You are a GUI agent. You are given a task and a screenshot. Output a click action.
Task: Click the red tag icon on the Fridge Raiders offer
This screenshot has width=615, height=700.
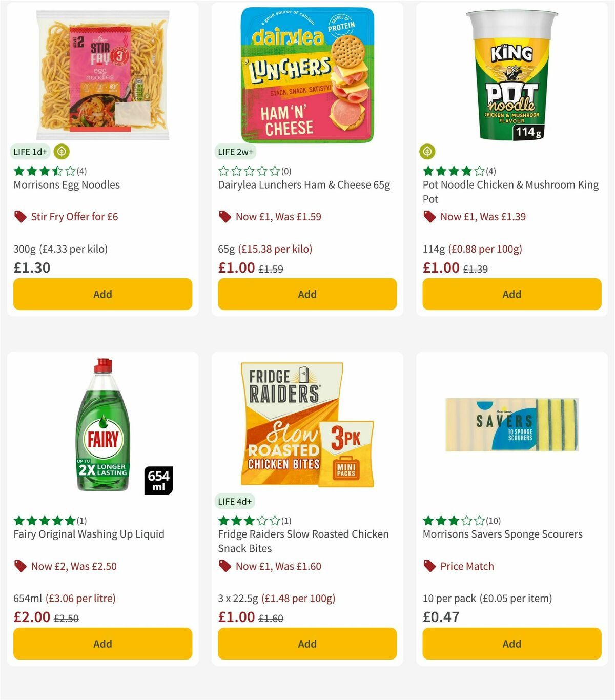225,566
